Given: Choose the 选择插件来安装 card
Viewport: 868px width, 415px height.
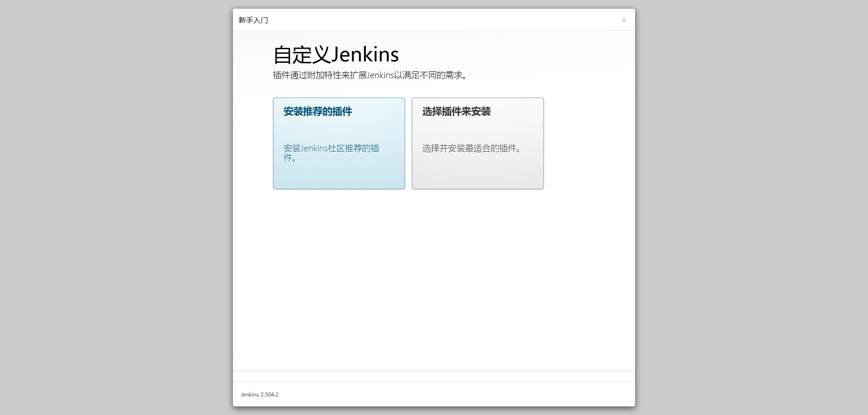Looking at the screenshot, I should point(477,143).
